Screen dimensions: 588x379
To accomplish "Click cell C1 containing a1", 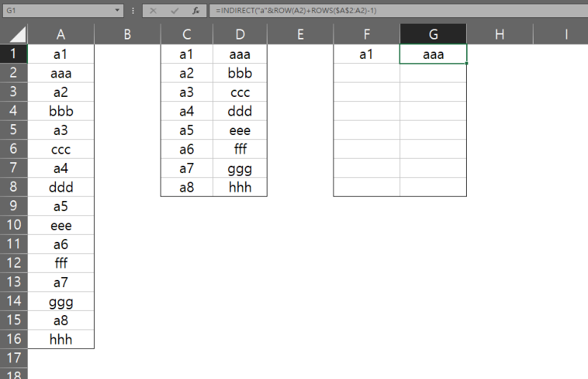I will tap(186, 54).
